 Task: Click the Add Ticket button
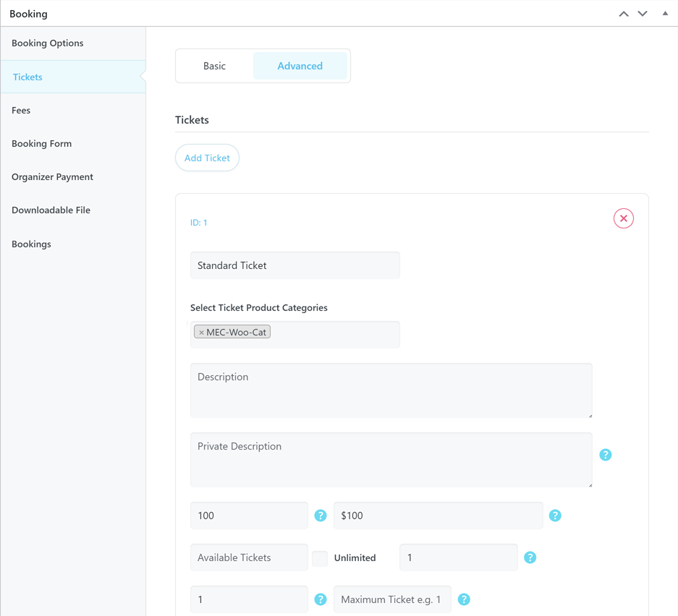(x=207, y=158)
